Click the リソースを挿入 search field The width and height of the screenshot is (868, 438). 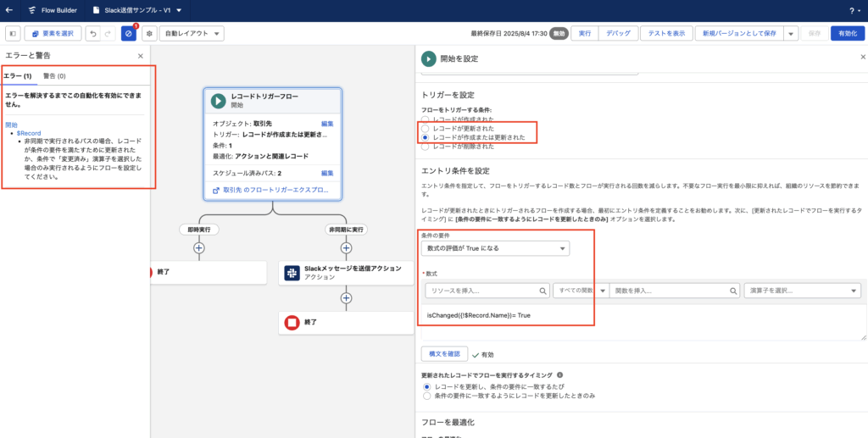tap(486, 291)
